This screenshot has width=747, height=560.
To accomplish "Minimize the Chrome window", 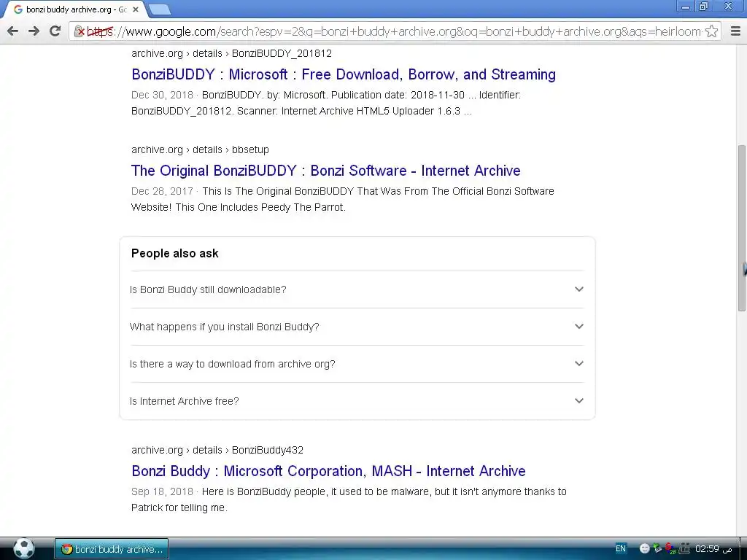I will [686, 7].
